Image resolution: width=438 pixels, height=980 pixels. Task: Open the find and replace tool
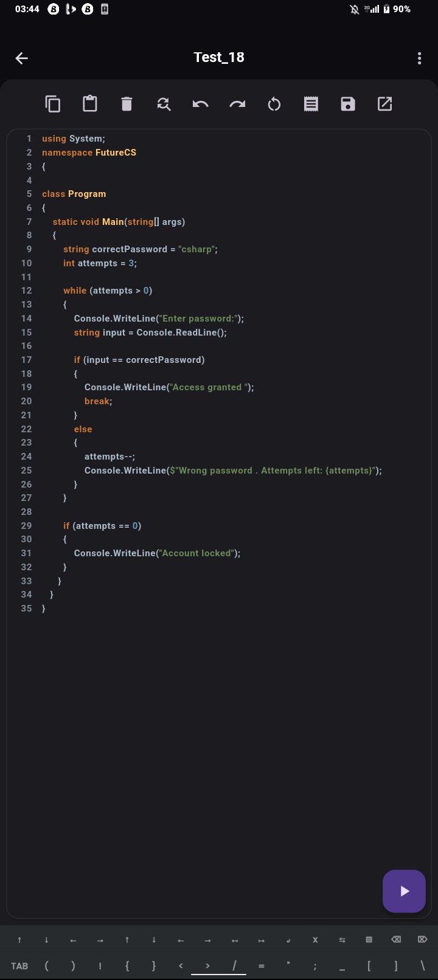tap(164, 104)
